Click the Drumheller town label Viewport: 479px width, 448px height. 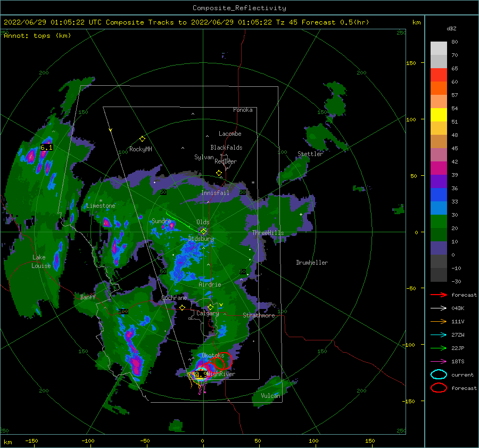point(312,263)
